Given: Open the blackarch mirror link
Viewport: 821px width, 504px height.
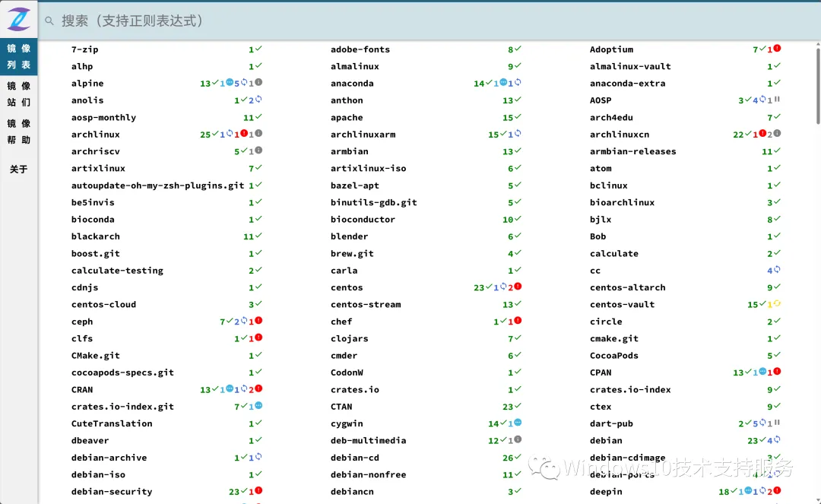Looking at the screenshot, I should click(95, 236).
